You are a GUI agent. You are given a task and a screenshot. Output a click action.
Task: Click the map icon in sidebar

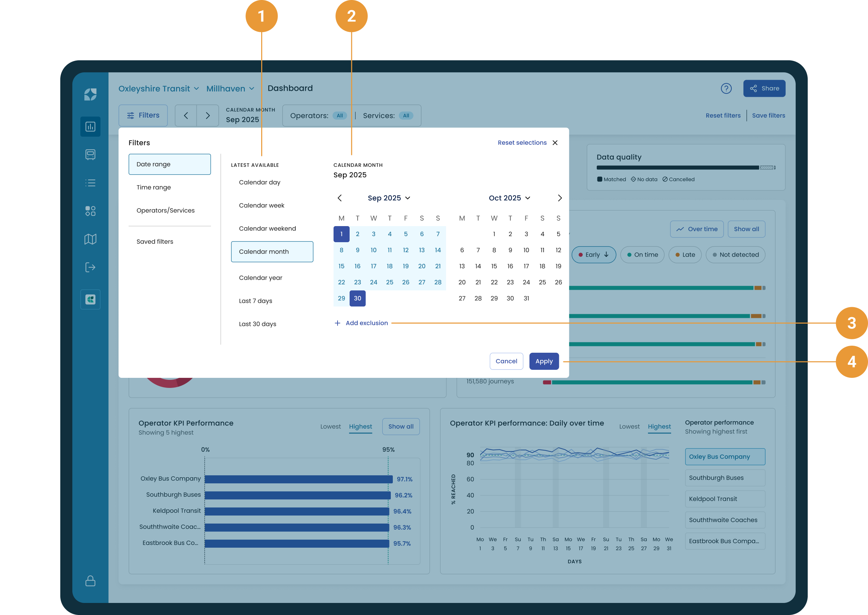click(x=90, y=239)
